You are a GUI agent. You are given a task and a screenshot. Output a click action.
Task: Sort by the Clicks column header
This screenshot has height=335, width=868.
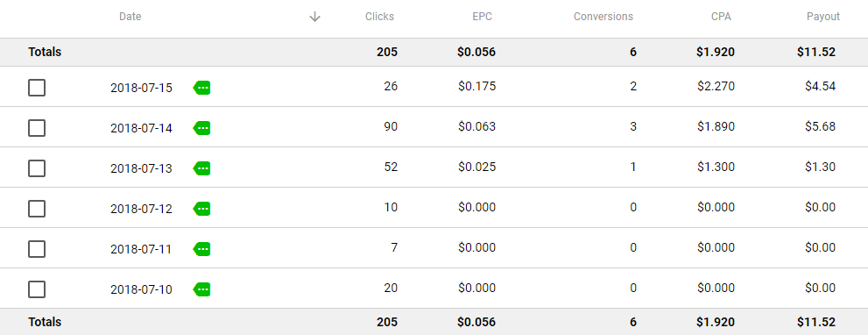click(x=380, y=17)
